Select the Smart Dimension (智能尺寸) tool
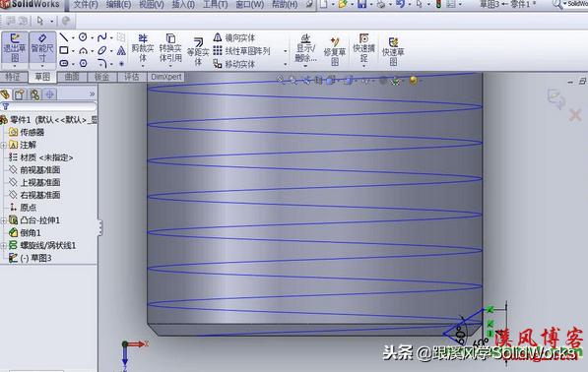The image size is (588, 372). point(42,47)
